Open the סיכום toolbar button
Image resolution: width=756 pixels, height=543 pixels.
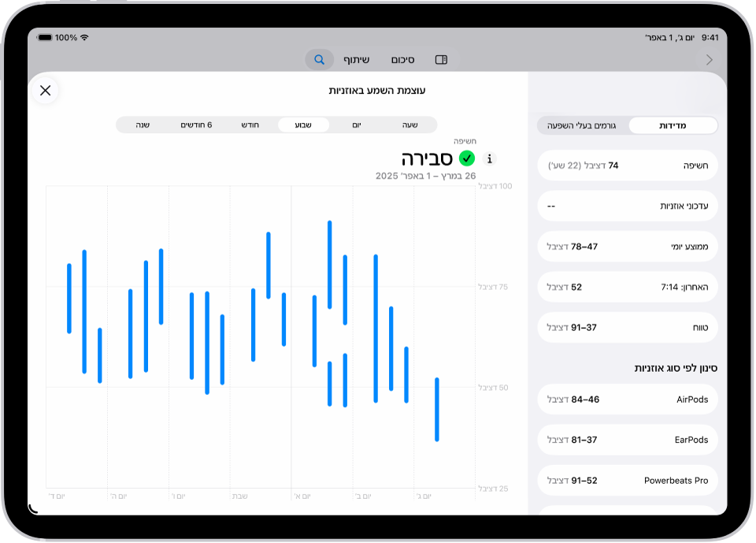click(x=402, y=60)
